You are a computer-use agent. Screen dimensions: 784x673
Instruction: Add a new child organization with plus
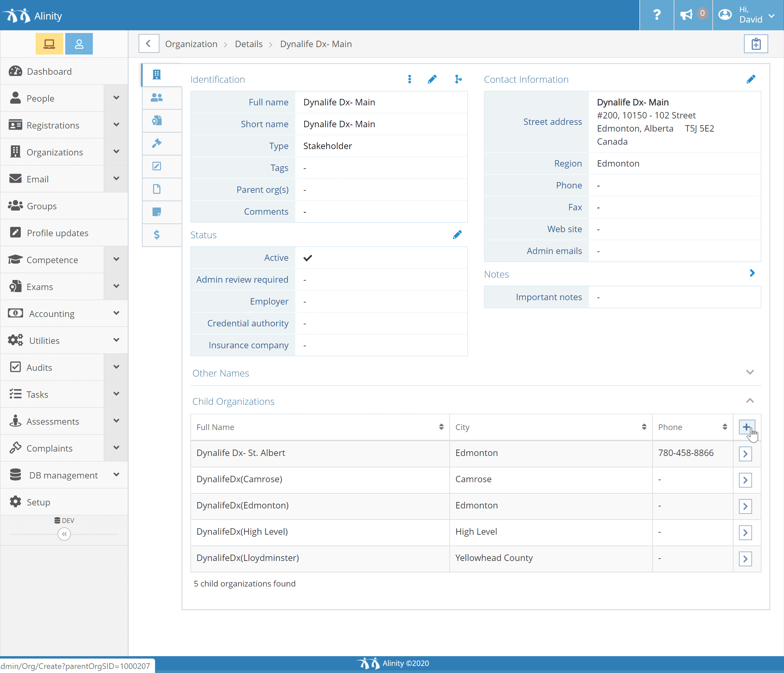(x=747, y=427)
